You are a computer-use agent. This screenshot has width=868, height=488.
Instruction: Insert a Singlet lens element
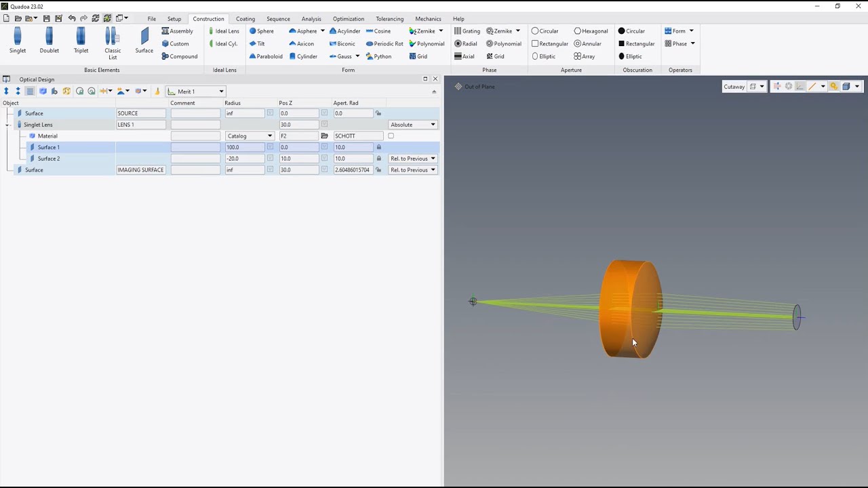point(18,41)
